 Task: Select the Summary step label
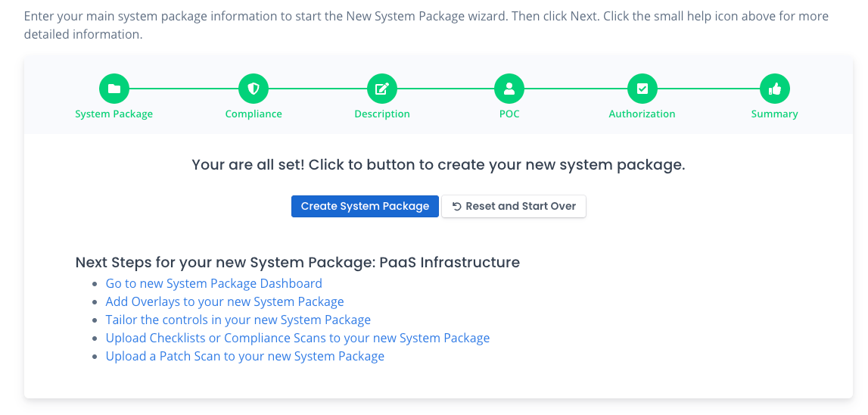(x=774, y=114)
